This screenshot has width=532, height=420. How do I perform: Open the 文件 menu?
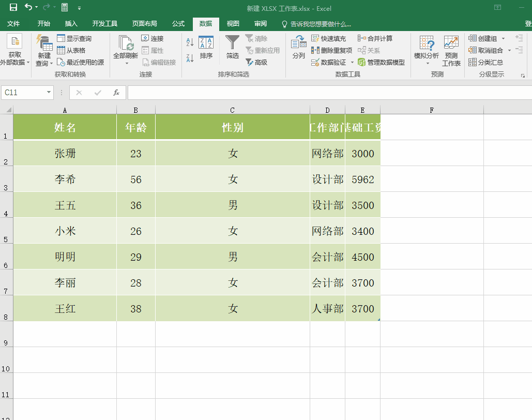point(13,23)
